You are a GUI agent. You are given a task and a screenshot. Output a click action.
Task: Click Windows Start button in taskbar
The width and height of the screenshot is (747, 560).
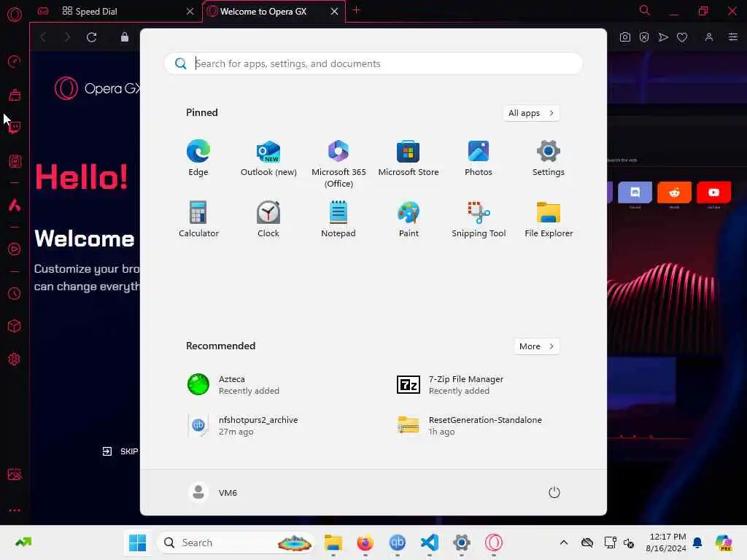(x=138, y=542)
